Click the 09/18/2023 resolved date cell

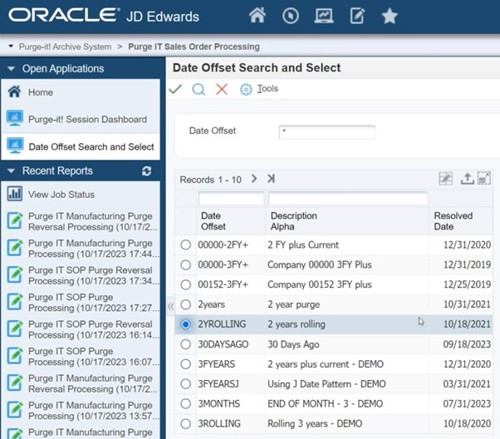(466, 344)
